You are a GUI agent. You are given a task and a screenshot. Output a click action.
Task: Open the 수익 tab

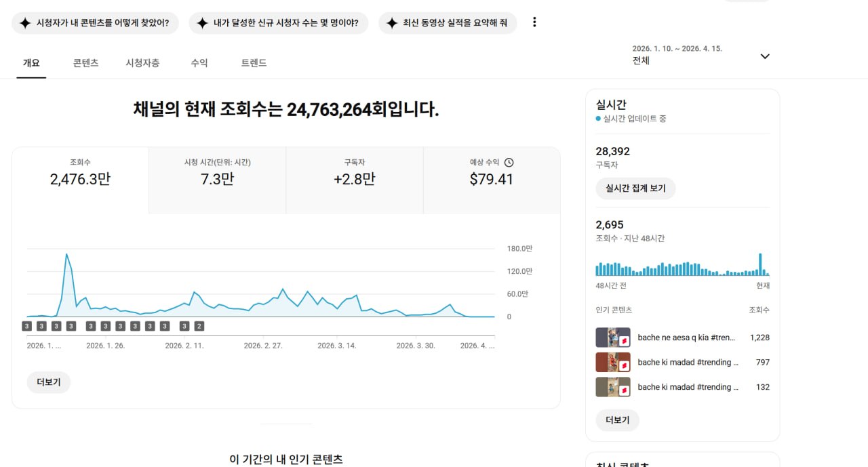[199, 63]
